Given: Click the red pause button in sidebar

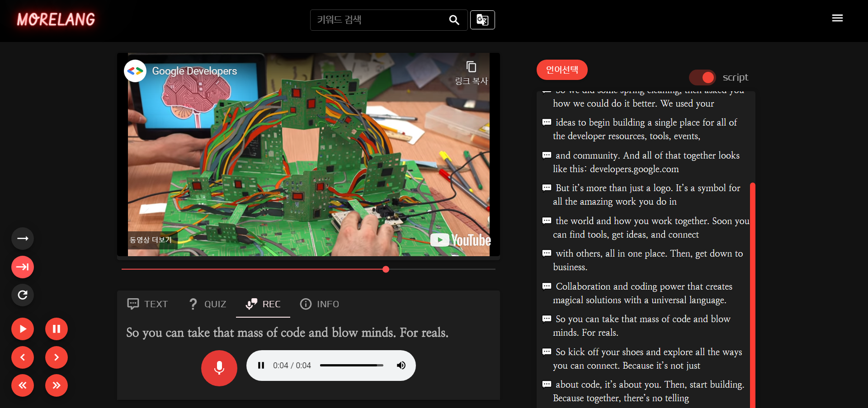Looking at the screenshot, I should (x=57, y=329).
